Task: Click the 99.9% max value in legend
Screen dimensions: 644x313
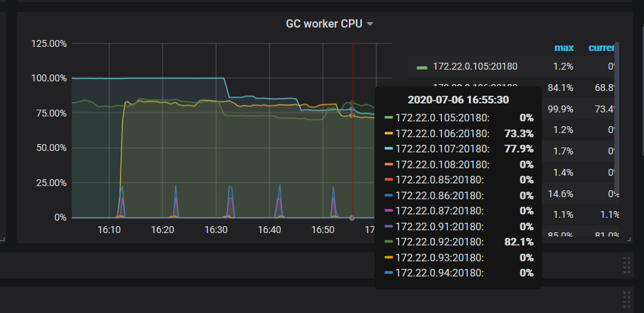Action: (x=560, y=109)
